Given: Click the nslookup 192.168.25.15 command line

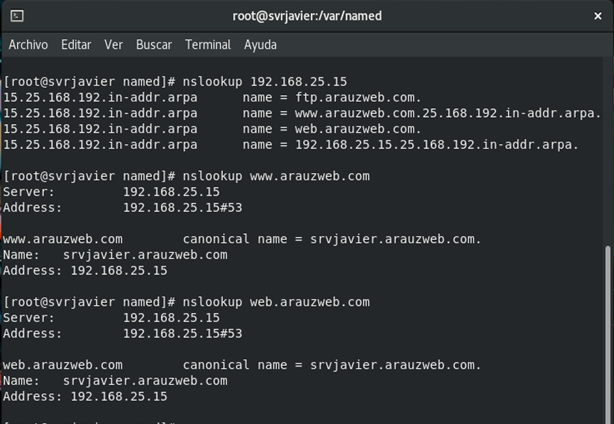Looking at the screenshot, I should point(175,82).
